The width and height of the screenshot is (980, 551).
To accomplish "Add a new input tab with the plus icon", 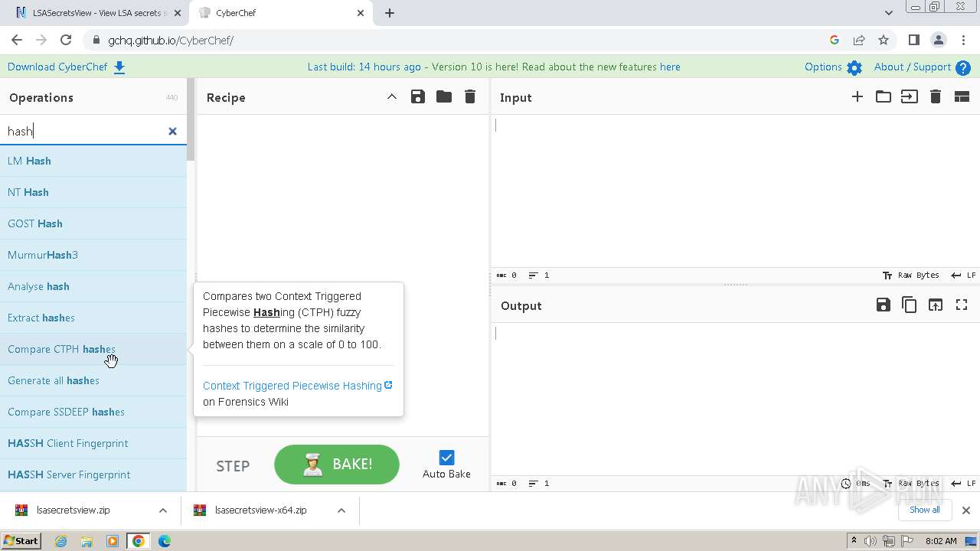I will [x=857, y=96].
